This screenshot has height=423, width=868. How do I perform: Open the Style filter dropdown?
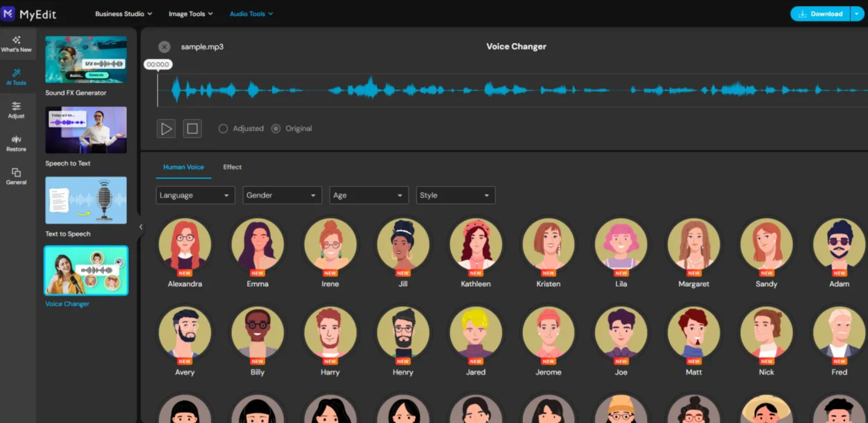point(455,195)
